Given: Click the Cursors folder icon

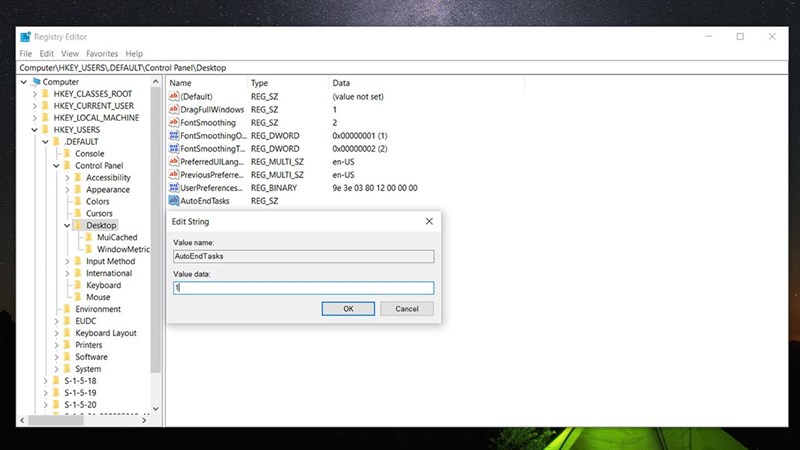Looking at the screenshot, I should point(78,213).
